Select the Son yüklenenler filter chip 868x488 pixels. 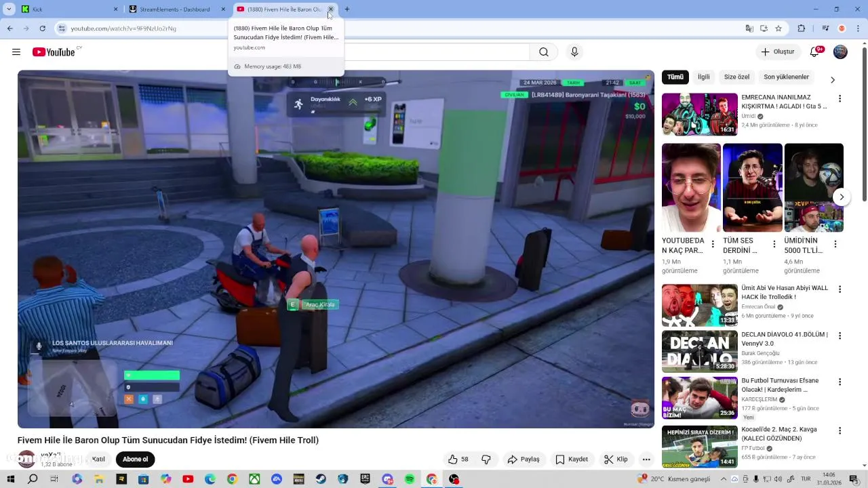point(786,77)
